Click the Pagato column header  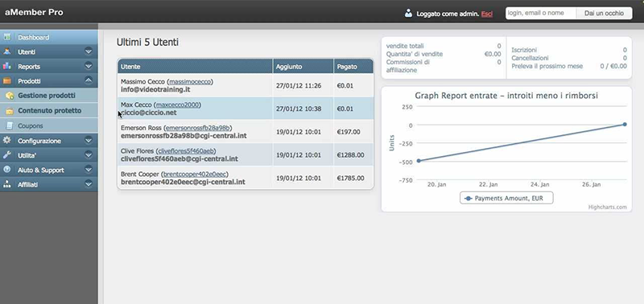tap(353, 67)
